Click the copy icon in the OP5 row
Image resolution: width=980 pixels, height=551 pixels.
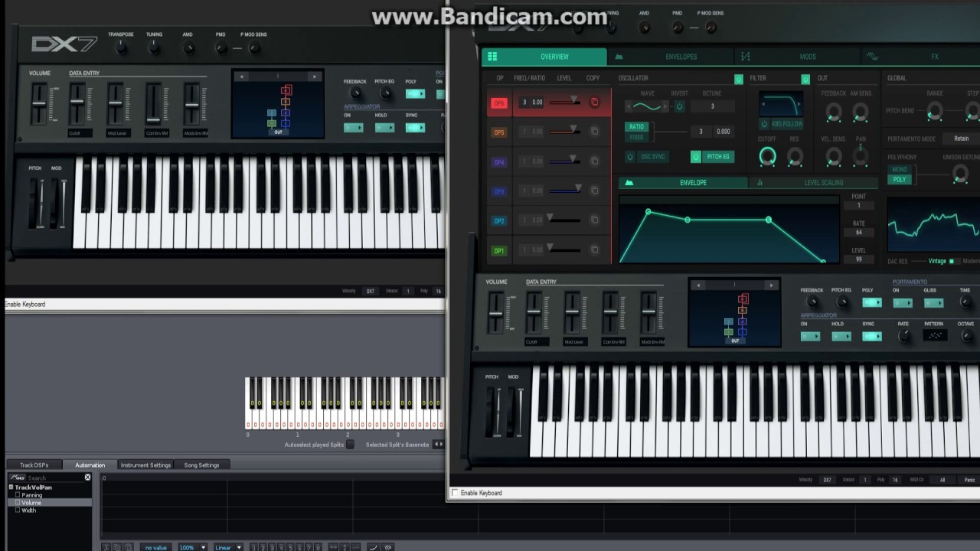pyautogui.click(x=594, y=132)
